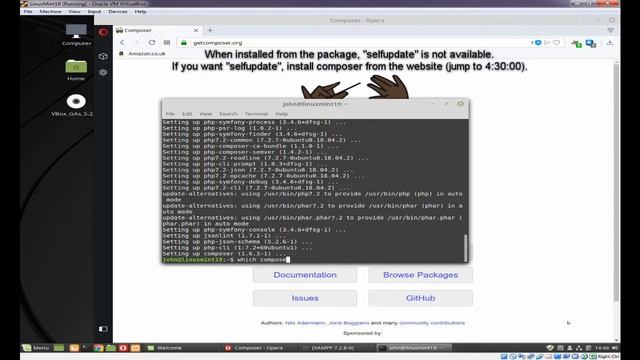Open the Jordi Boggiano author link
Image resolution: width=640 pixels, height=360 pixels.
pyautogui.click(x=349, y=323)
